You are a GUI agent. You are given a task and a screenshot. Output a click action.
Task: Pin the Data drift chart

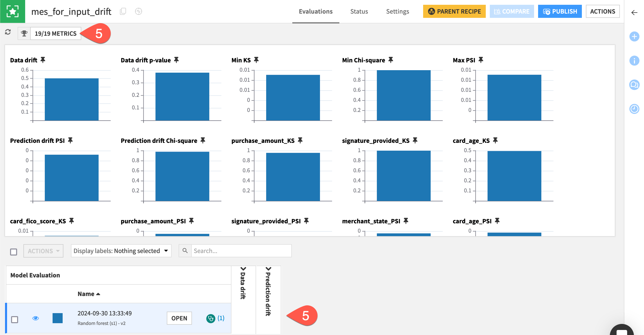pyautogui.click(x=43, y=60)
